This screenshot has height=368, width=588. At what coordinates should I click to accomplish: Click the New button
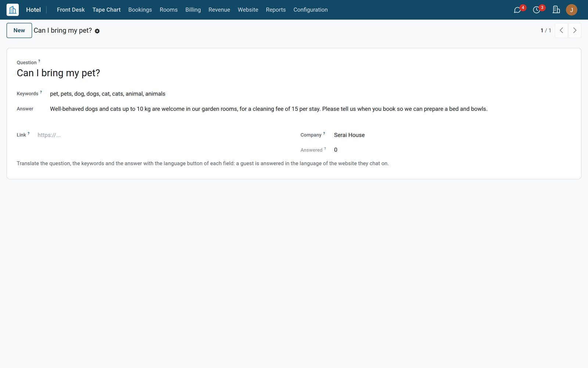click(x=19, y=31)
